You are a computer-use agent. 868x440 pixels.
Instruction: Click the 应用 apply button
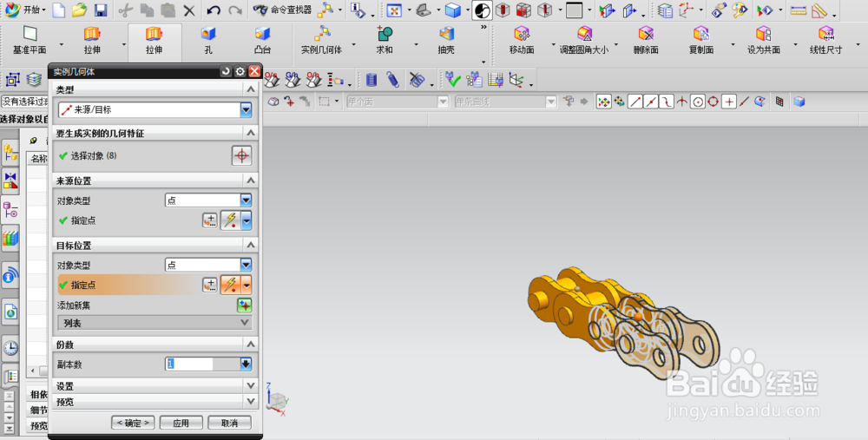pyautogui.click(x=181, y=423)
